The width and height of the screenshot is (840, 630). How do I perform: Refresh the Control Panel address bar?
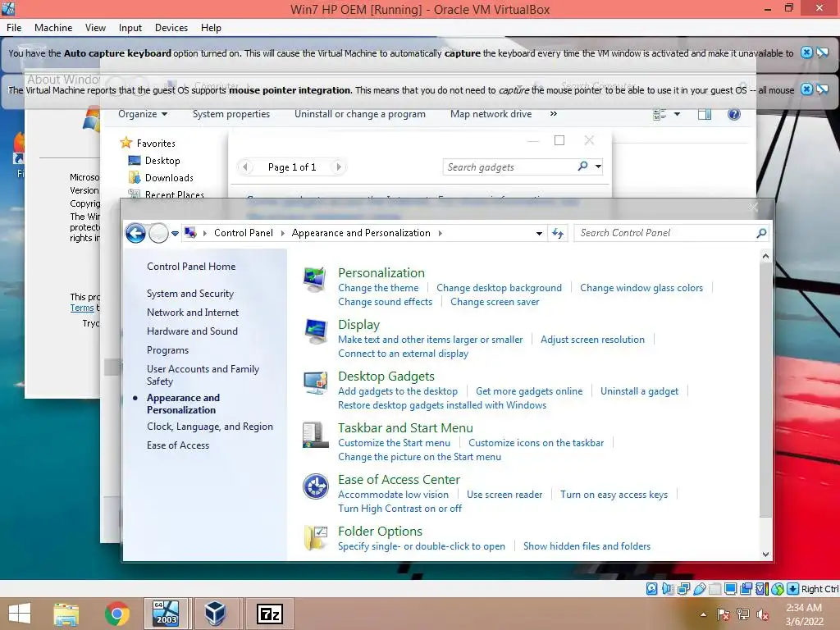[x=558, y=233]
